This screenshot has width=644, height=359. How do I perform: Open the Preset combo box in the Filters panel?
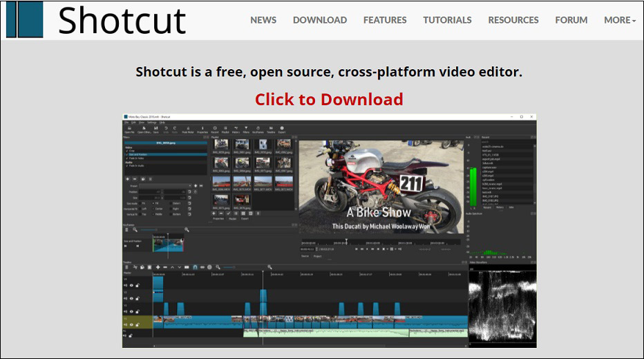click(x=165, y=186)
